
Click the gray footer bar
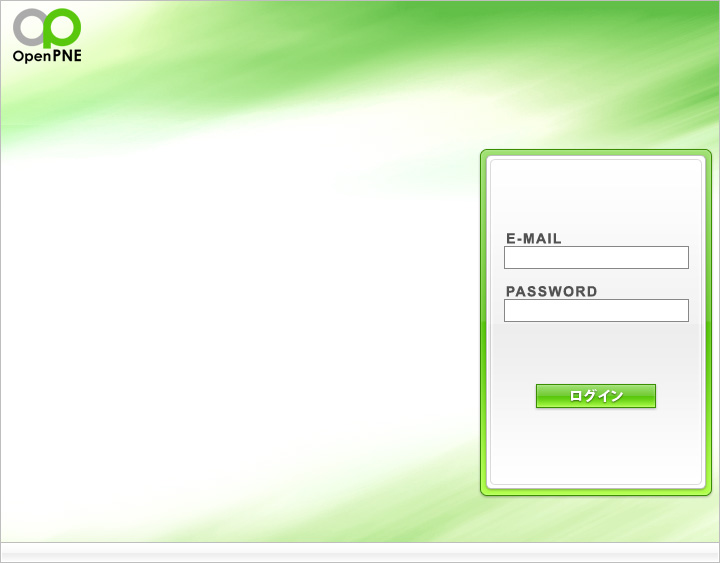(360, 552)
